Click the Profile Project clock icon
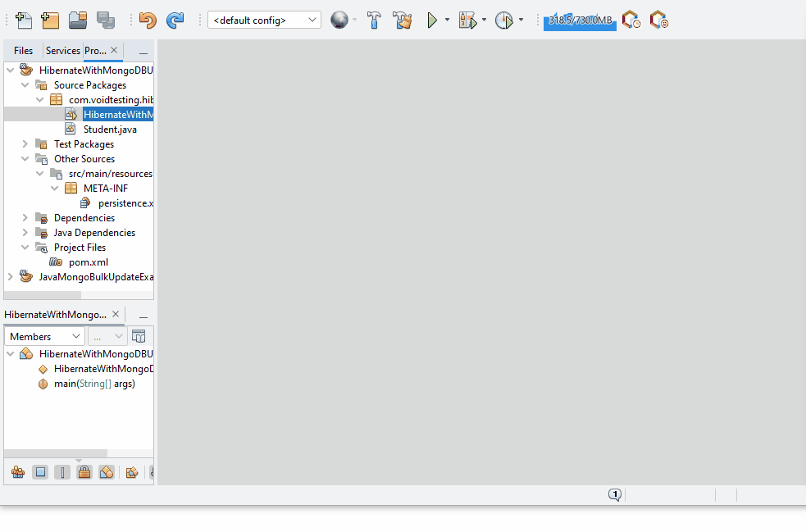 (x=503, y=20)
